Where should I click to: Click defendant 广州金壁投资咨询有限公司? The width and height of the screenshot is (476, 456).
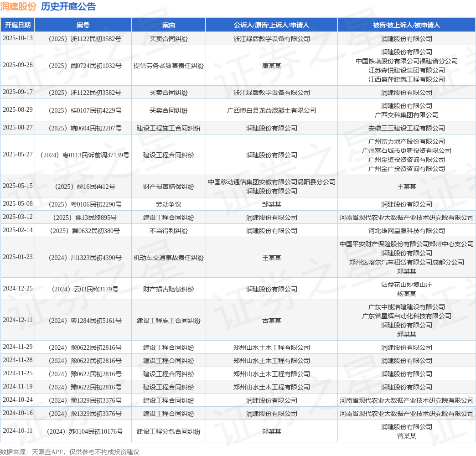point(407,160)
